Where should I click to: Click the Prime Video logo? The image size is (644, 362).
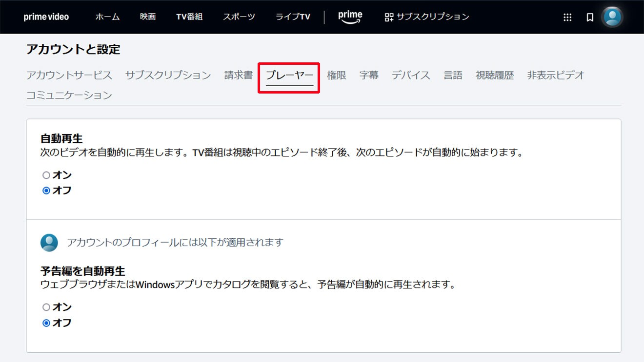click(46, 17)
